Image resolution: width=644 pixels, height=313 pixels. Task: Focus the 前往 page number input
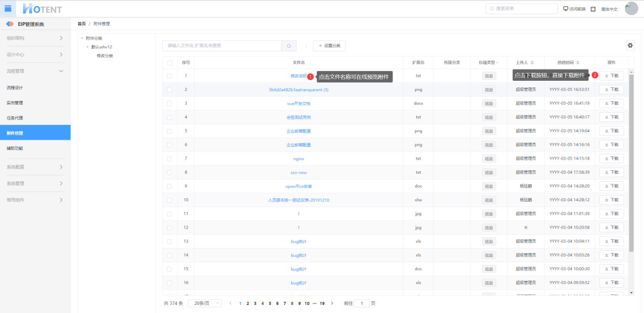[361, 303]
